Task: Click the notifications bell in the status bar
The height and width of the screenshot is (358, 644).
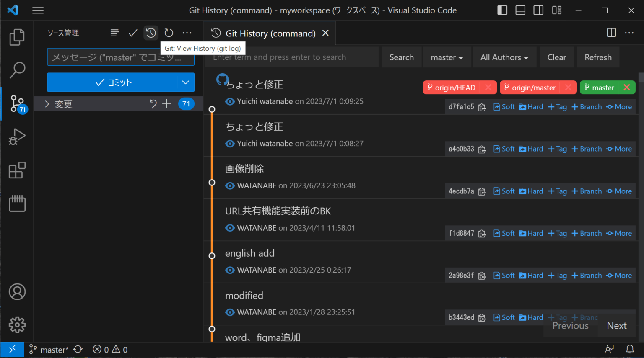Action: [630, 349]
